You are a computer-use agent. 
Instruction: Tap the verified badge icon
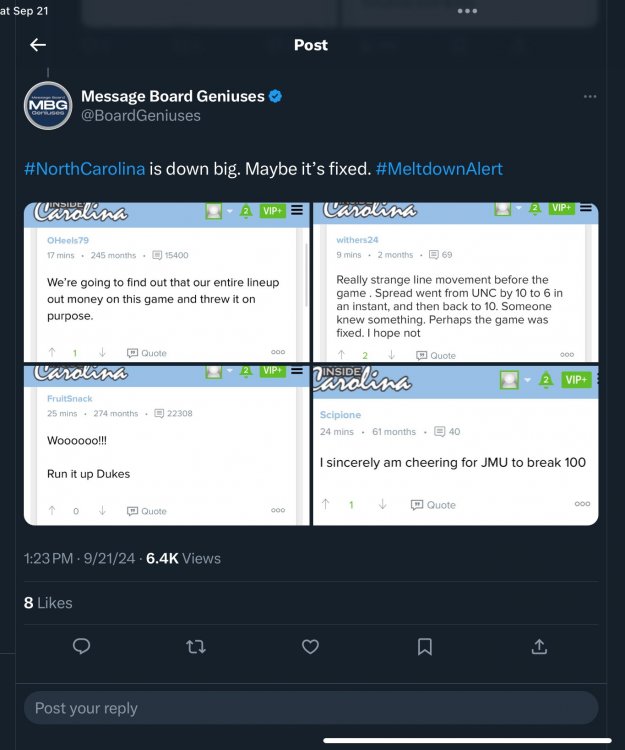[x=275, y=96]
